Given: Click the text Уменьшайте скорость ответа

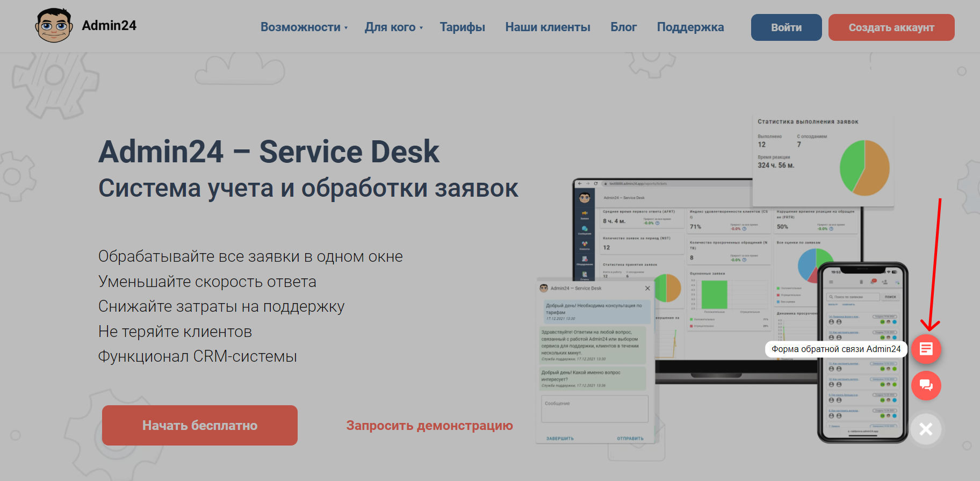Looking at the screenshot, I should click(207, 282).
